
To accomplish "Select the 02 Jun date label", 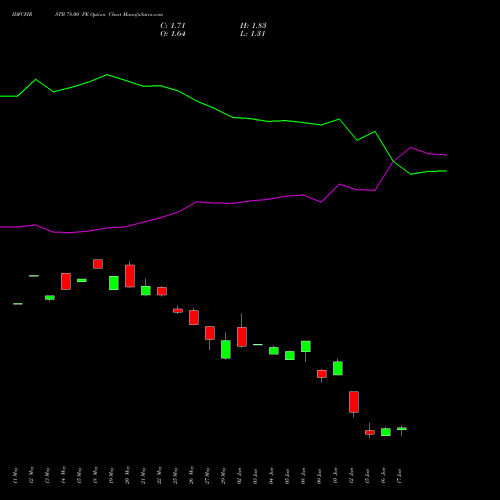I will [x=239, y=476].
